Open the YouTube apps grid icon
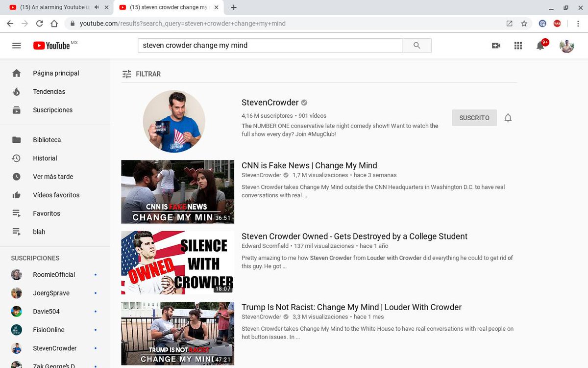 518,46
